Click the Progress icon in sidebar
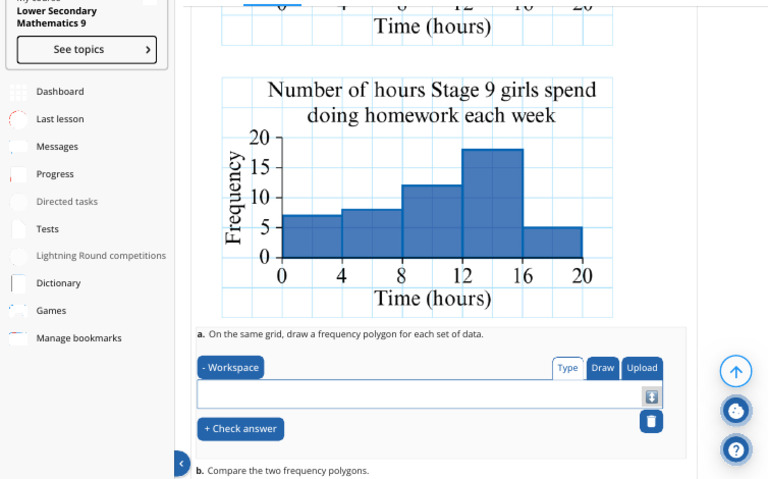This screenshot has width=768, height=479. (18, 174)
